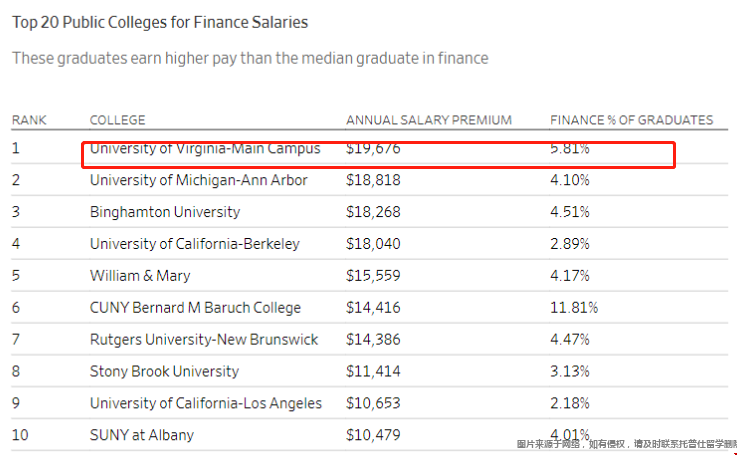
Task: Click the Top 20 Public Colleges title
Action: pyautogui.click(x=160, y=22)
